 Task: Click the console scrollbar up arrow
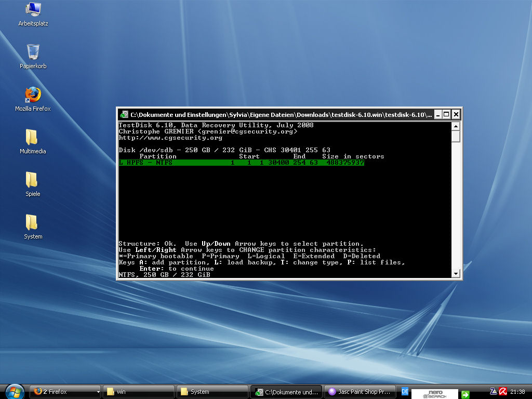pyautogui.click(x=456, y=127)
